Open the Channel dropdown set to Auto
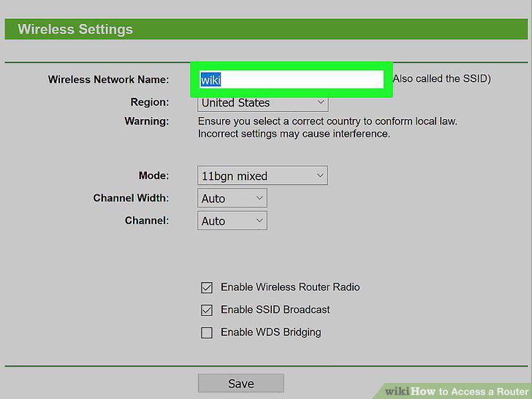This screenshot has height=399, width=532. (232, 221)
